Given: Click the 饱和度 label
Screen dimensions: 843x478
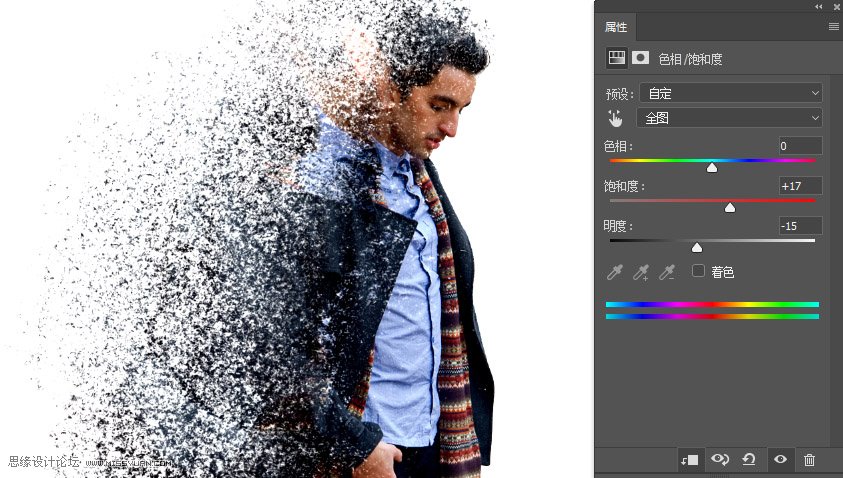Looking at the screenshot, I should click(x=624, y=186).
